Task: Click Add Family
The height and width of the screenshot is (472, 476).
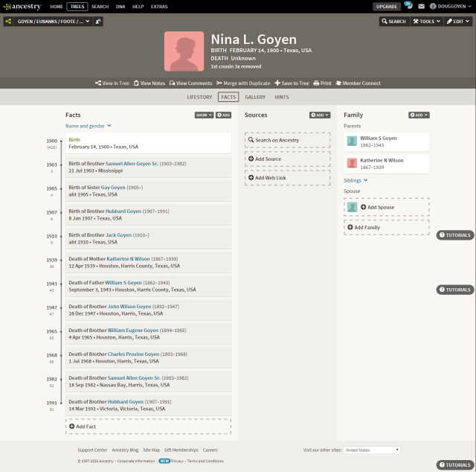Action: pos(387,227)
